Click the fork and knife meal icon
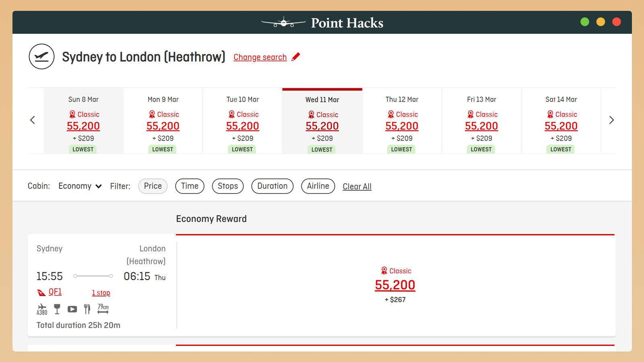The height and width of the screenshot is (362, 644). coord(87,309)
